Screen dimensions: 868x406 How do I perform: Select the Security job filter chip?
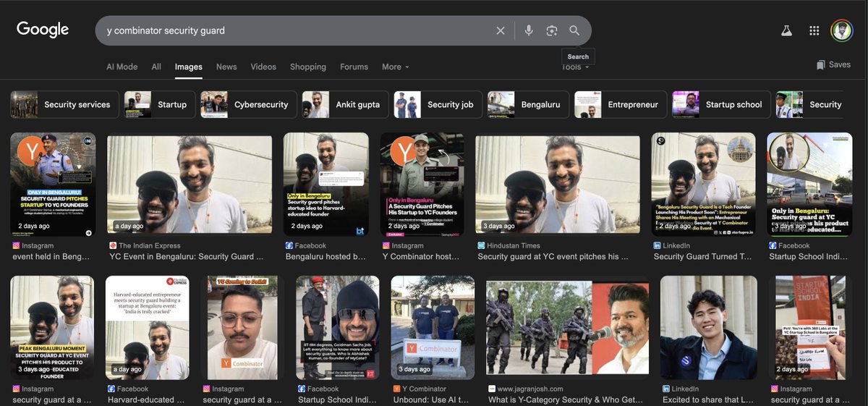438,104
